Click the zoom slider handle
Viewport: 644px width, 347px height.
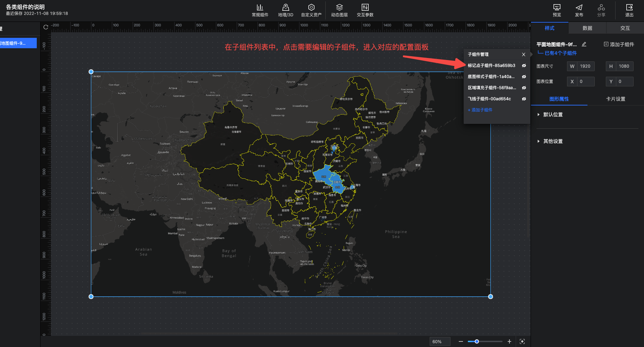pyautogui.click(x=477, y=341)
